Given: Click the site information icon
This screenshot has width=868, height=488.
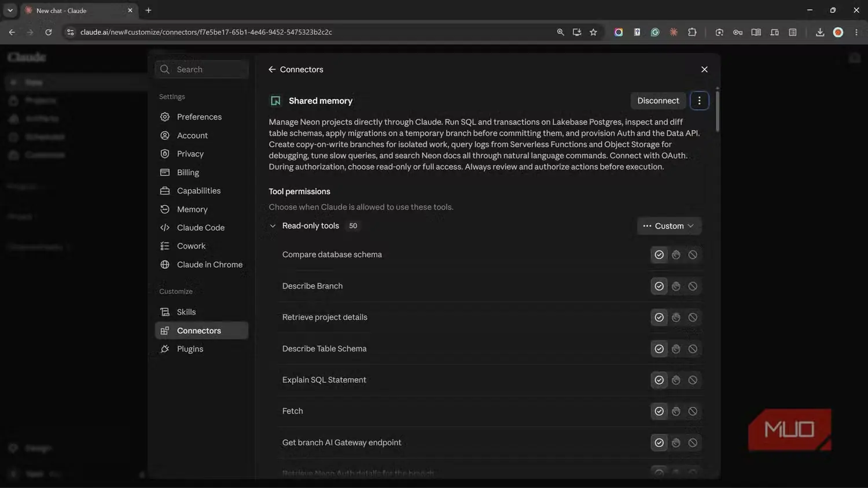Looking at the screenshot, I should coord(71,32).
